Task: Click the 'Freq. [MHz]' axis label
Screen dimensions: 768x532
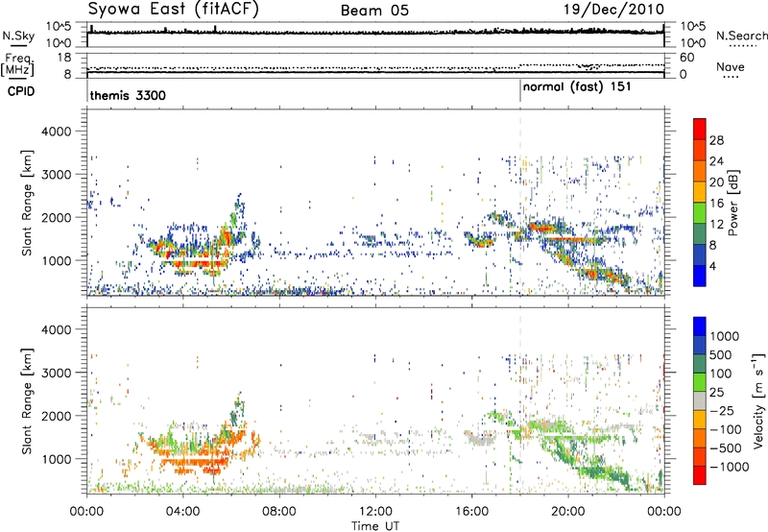Action: pyautogui.click(x=17, y=65)
